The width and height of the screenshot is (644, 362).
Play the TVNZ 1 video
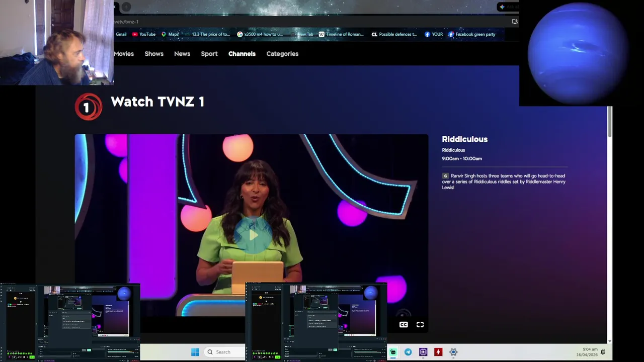pyautogui.click(x=253, y=235)
